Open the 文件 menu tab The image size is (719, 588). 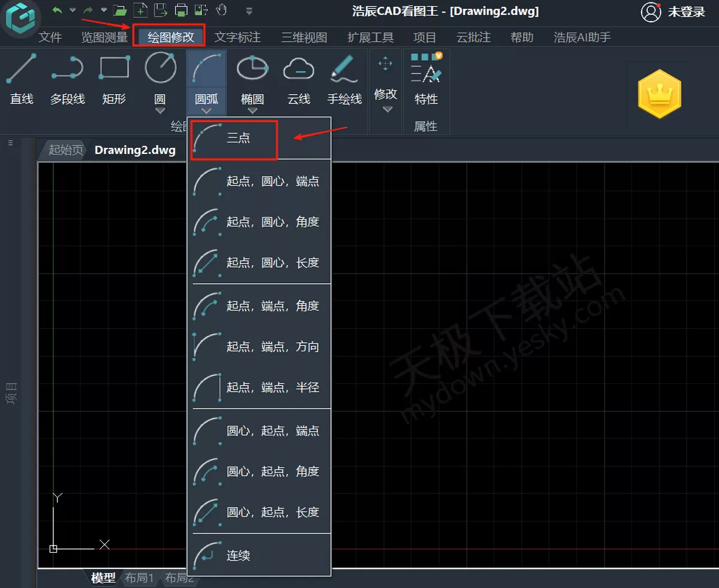click(50, 37)
